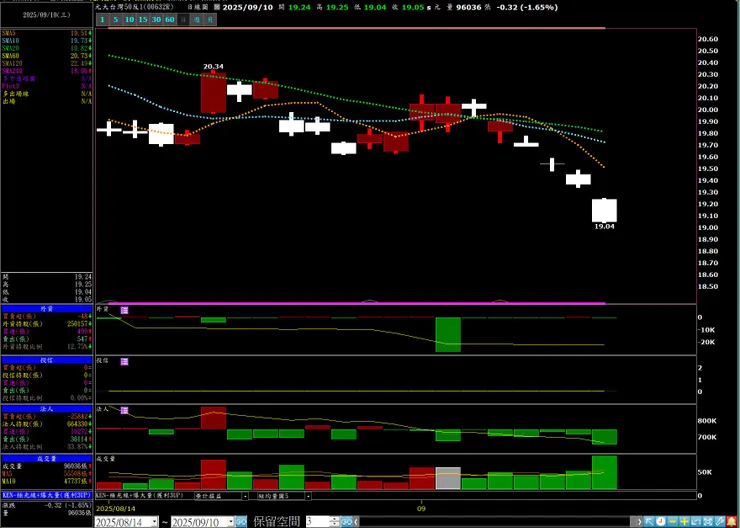
Task: Click the tallest green volume bar
Action: 604,472
